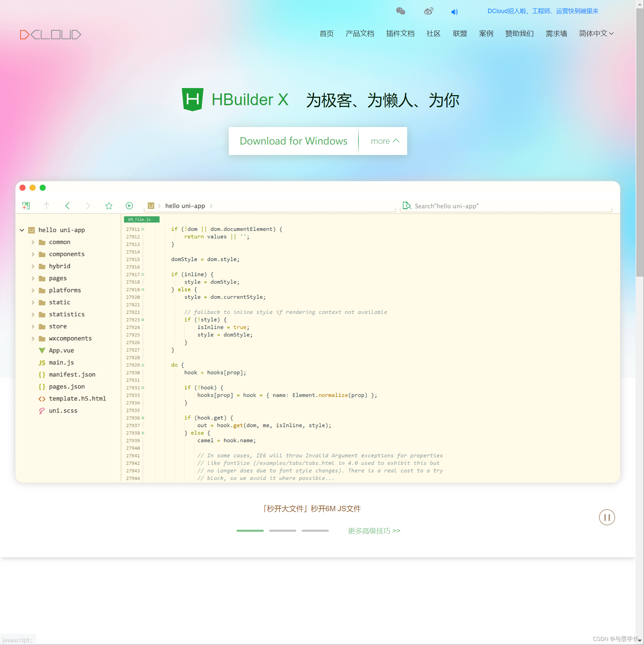Viewport: 644px width, 645px height.
Task: Click the WeChat icon in top bar
Action: click(400, 11)
